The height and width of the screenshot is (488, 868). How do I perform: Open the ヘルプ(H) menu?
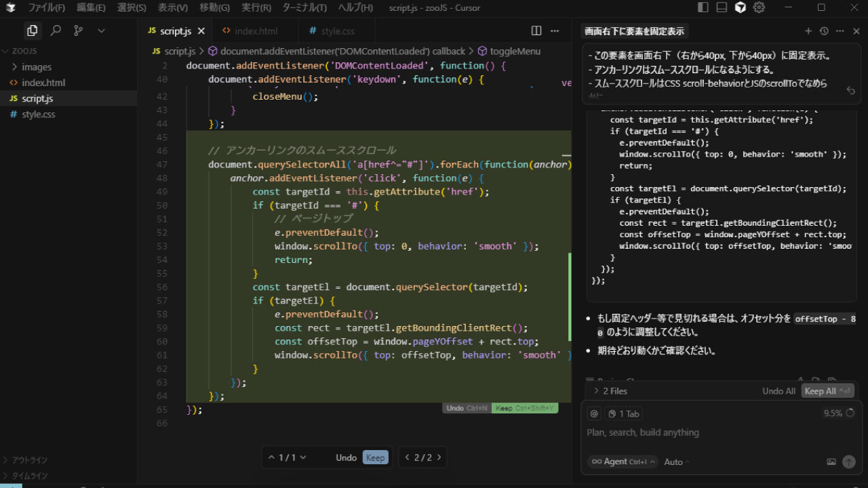[355, 7]
